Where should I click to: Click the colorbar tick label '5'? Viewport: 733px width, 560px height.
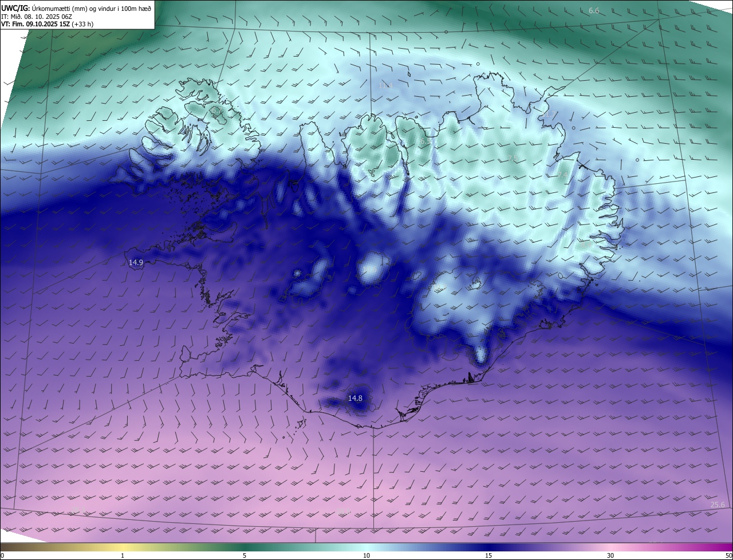pos(245,555)
